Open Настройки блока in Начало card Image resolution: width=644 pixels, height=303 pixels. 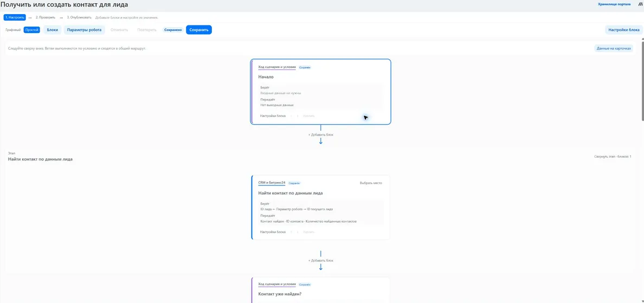(x=273, y=116)
